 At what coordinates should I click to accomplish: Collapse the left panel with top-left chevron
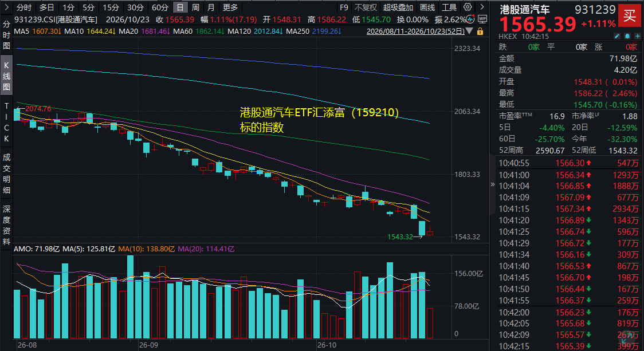(x=6, y=7)
